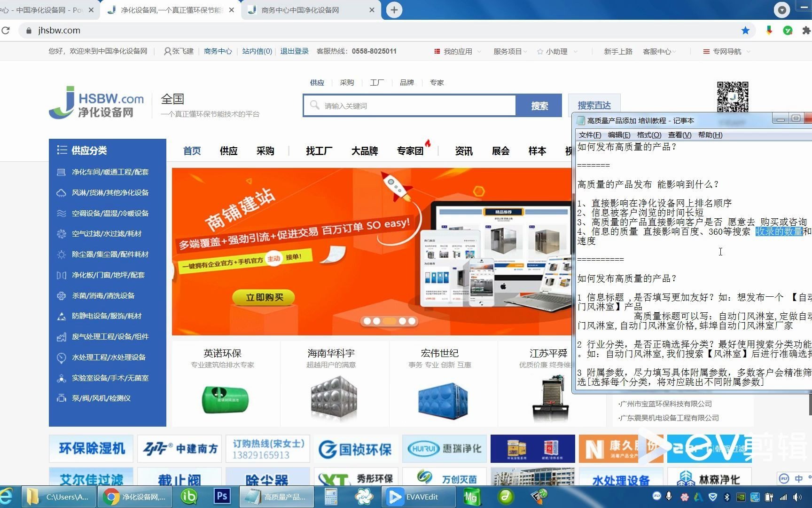Open 专家团 in main navigation
Image resolution: width=812 pixels, height=508 pixels.
point(410,151)
